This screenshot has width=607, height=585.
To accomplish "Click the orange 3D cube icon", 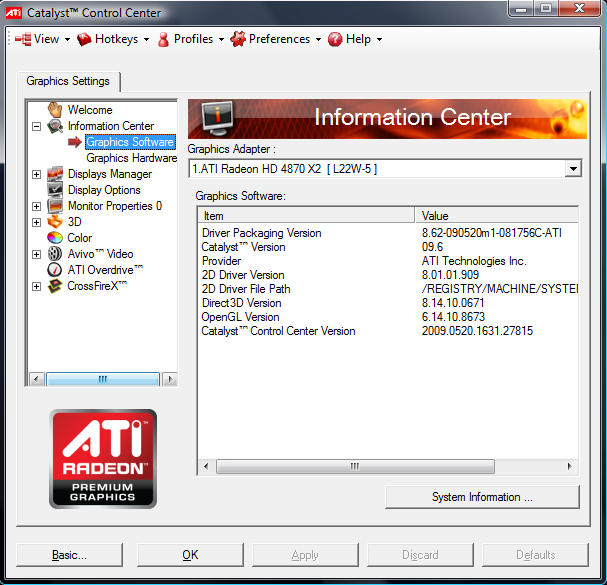I will pos(55,222).
